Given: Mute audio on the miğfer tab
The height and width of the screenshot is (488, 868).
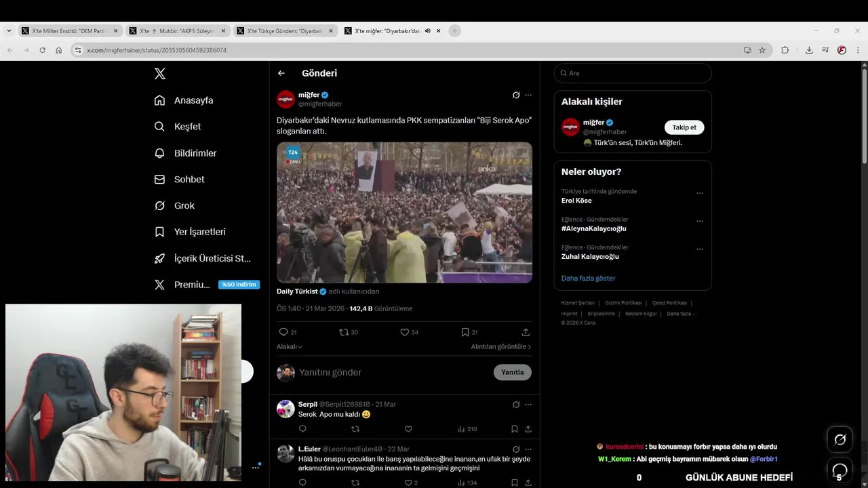Looking at the screenshot, I should tap(428, 30).
